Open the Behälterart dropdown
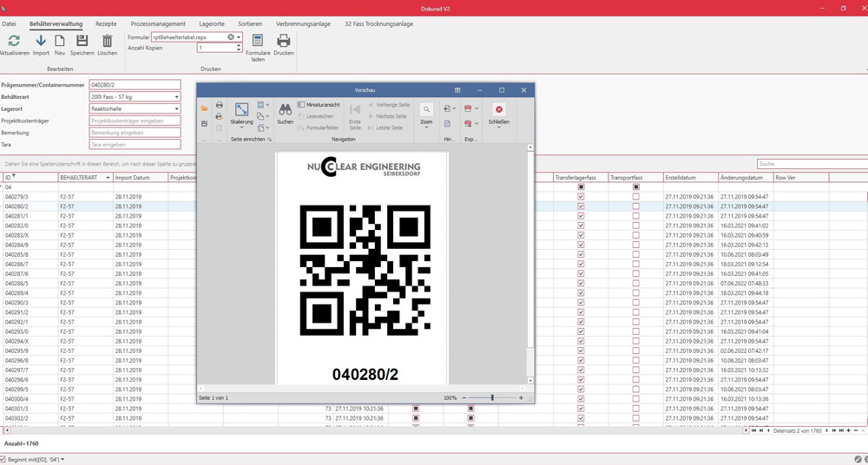The width and height of the screenshot is (868, 465). tap(176, 97)
